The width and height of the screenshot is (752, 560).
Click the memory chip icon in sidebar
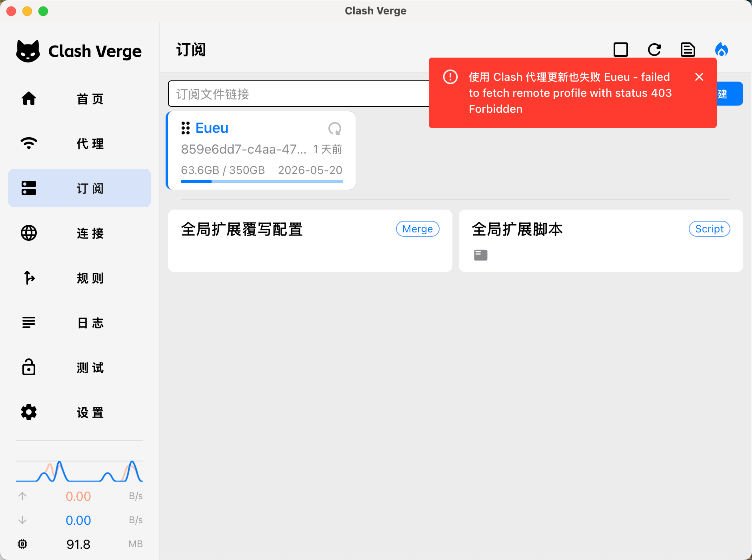click(x=22, y=544)
